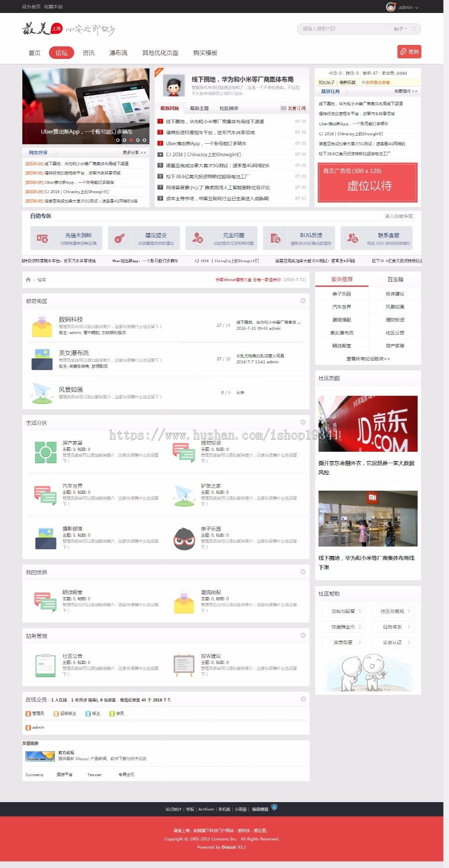Viewport: 449px width, 868px height.
Task: Click 元宝问题 user icon
Action: (x=197, y=239)
